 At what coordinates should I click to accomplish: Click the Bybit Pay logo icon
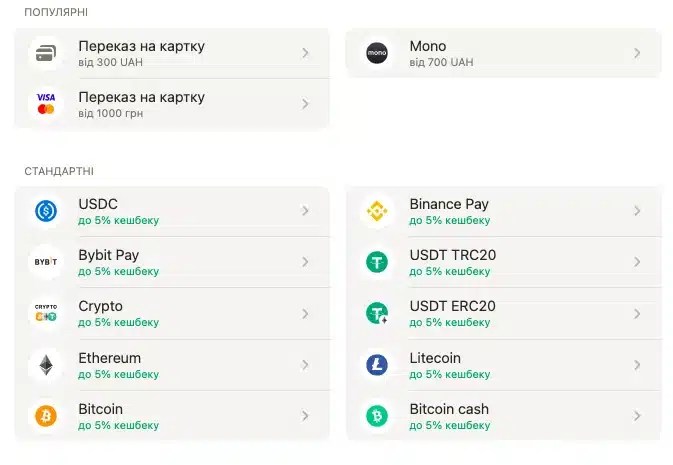(46, 262)
